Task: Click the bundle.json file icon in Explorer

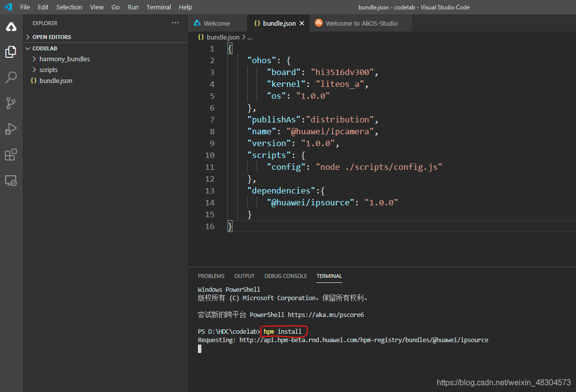Action: tap(34, 80)
